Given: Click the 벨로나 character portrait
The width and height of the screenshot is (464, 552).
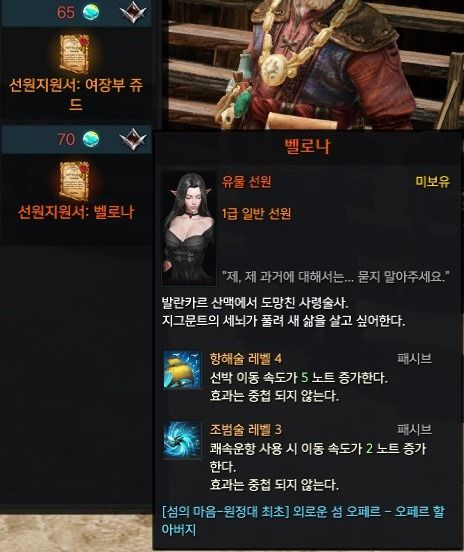Looking at the screenshot, I should click(189, 228).
